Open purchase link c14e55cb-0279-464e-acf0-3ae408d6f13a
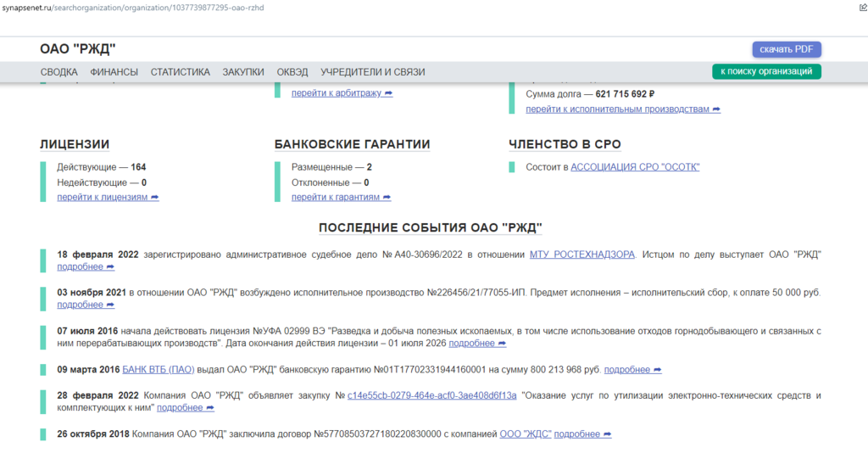Screen dimensions: 868x459 (432, 395)
